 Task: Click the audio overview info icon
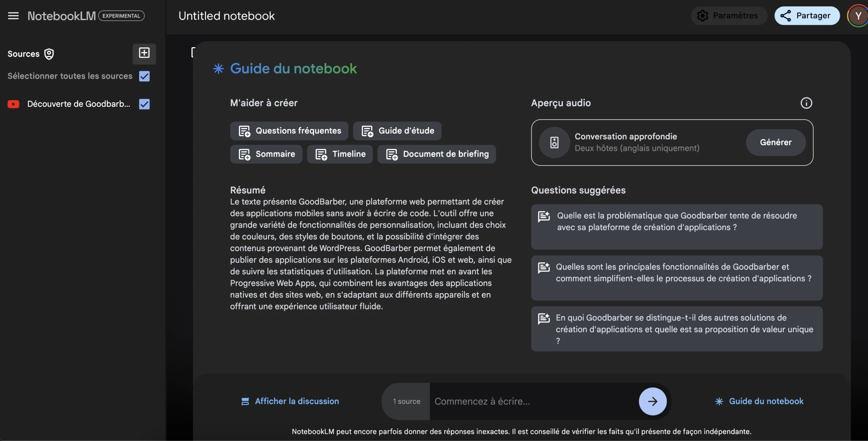click(806, 103)
